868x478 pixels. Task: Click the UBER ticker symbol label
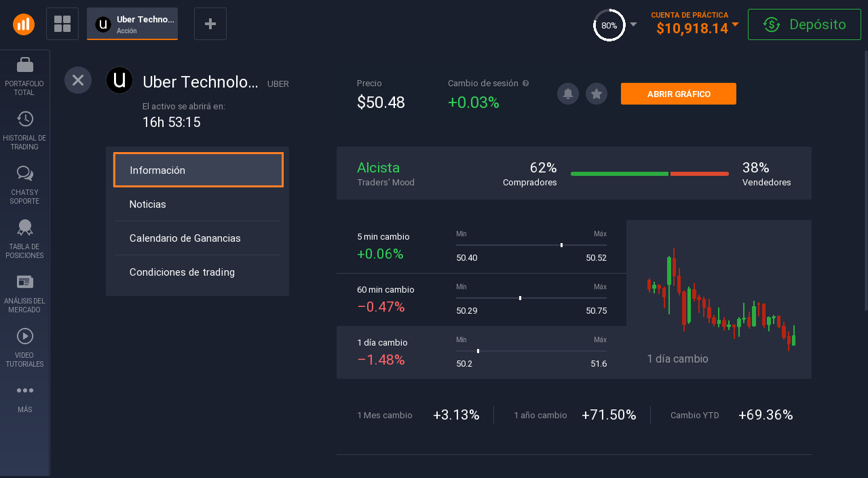tap(278, 84)
